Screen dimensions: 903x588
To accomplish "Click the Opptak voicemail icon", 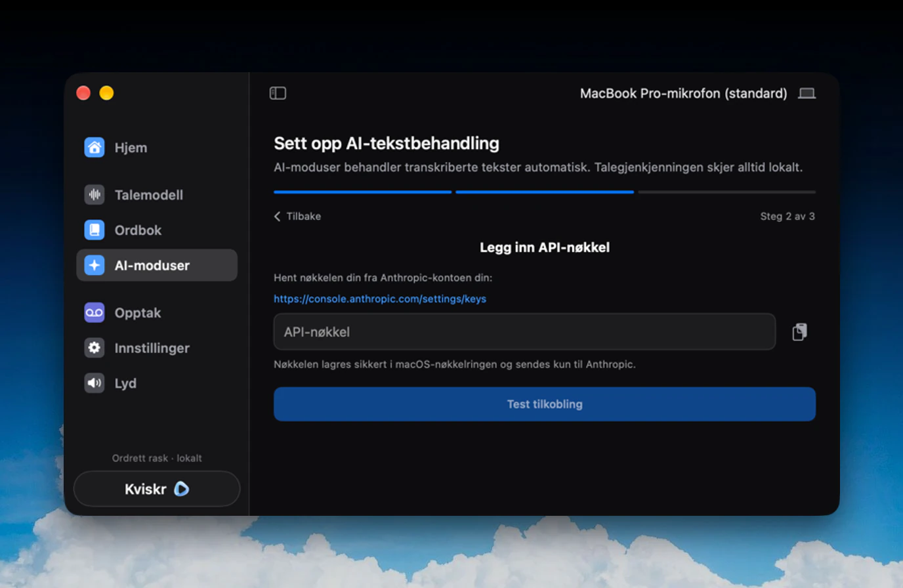I will (94, 313).
